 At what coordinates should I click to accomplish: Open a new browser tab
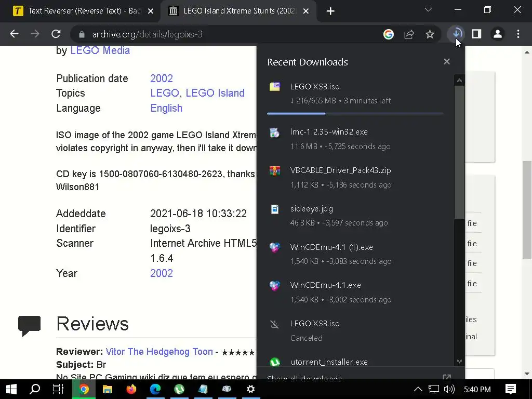tap(330, 11)
